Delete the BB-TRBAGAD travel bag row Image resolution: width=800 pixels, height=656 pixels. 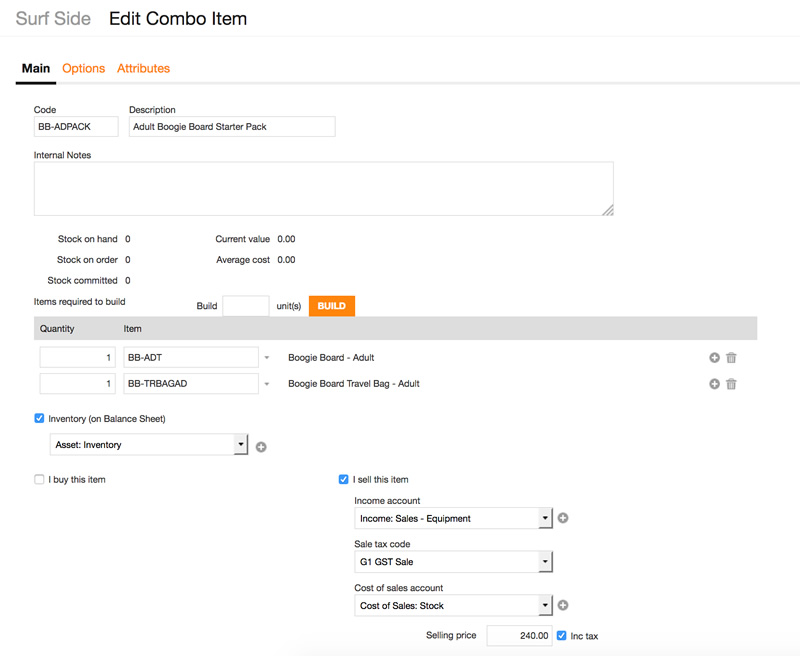tap(731, 384)
